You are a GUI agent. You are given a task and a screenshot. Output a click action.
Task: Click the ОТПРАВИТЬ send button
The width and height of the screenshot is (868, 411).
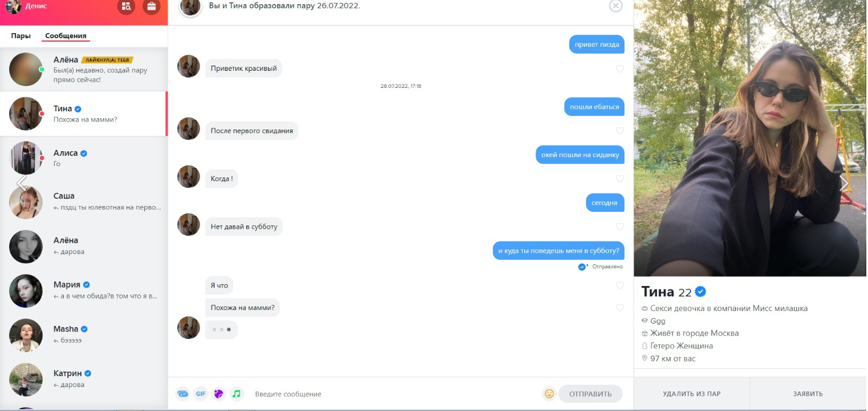tap(590, 394)
